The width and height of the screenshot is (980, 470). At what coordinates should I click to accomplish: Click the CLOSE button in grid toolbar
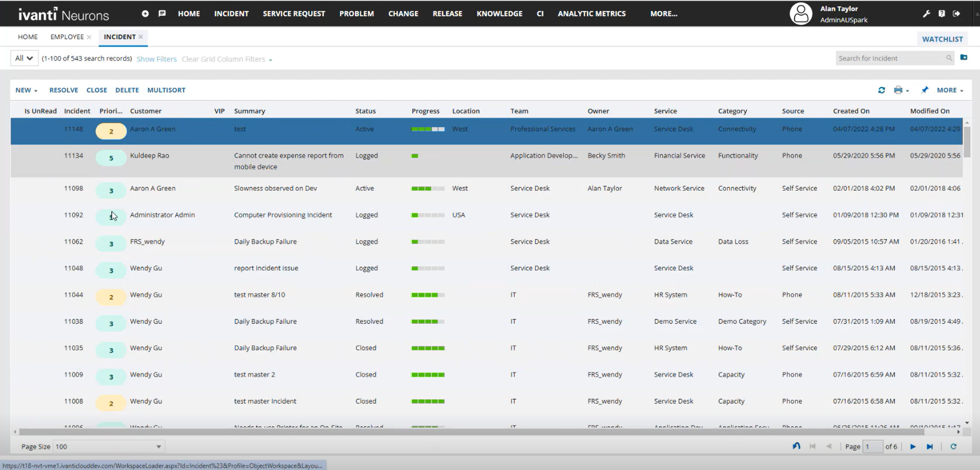pyautogui.click(x=97, y=90)
